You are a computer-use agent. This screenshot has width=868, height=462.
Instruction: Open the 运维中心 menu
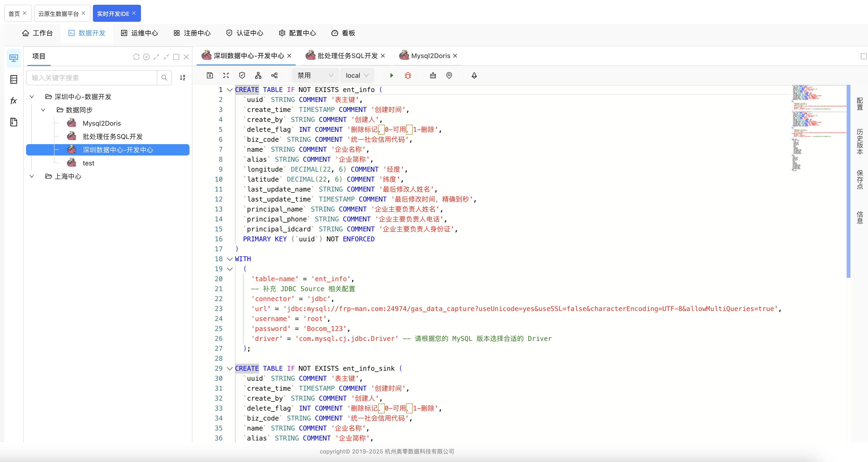pos(140,33)
